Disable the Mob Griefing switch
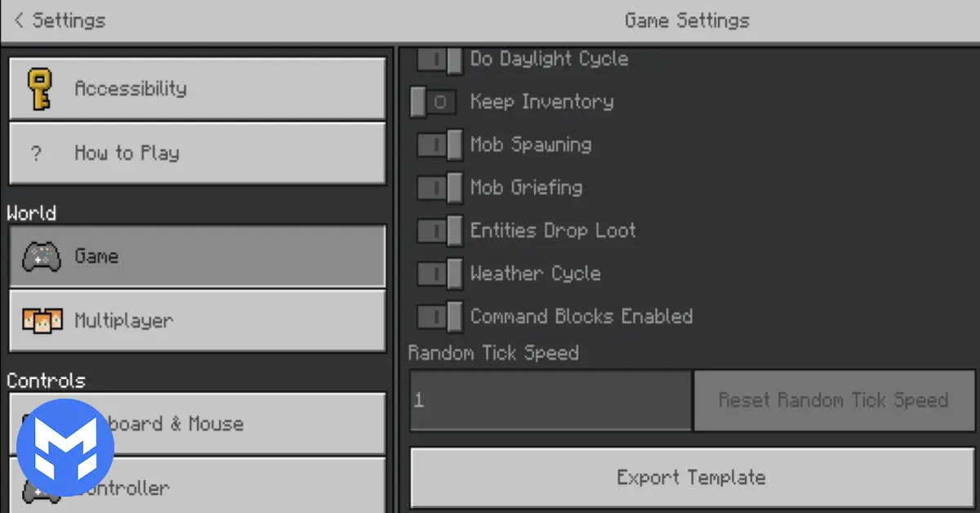 coord(439,188)
